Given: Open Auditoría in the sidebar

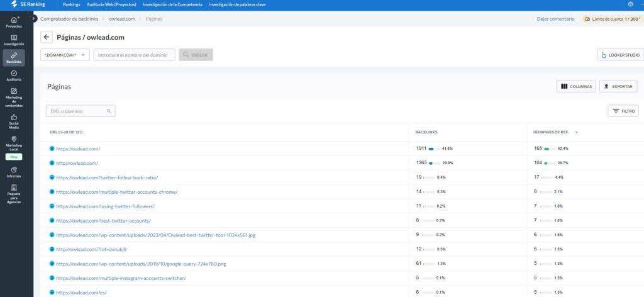Looking at the screenshot, I should click(14, 76).
